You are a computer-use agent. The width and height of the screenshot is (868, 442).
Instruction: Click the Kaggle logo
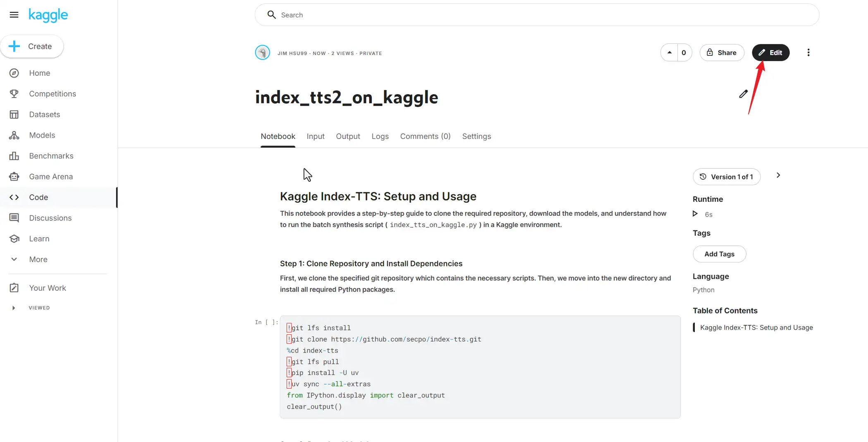pyautogui.click(x=48, y=15)
